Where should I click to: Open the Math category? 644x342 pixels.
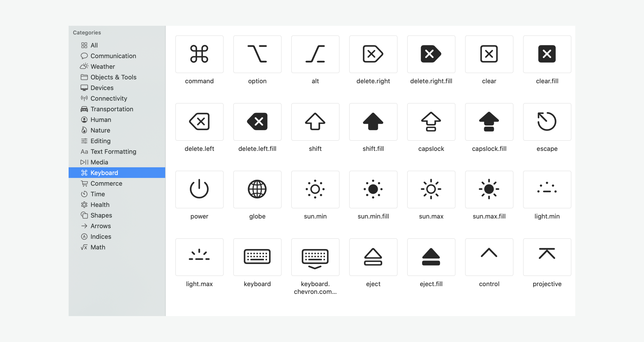[x=98, y=247]
